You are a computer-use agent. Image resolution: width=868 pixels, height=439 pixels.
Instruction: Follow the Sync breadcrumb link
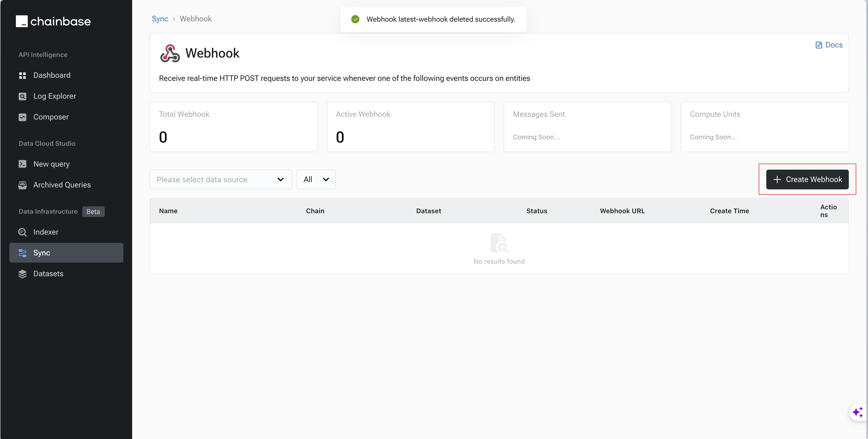coord(160,19)
